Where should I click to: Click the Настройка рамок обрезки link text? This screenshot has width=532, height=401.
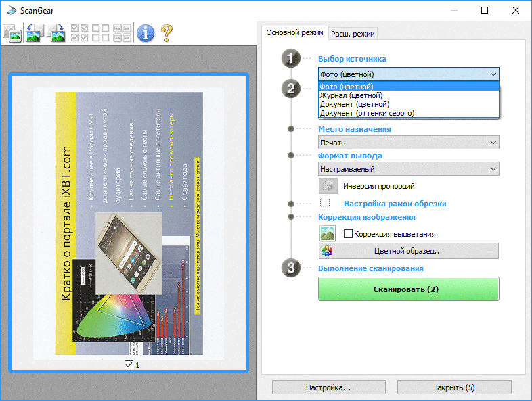(x=395, y=204)
